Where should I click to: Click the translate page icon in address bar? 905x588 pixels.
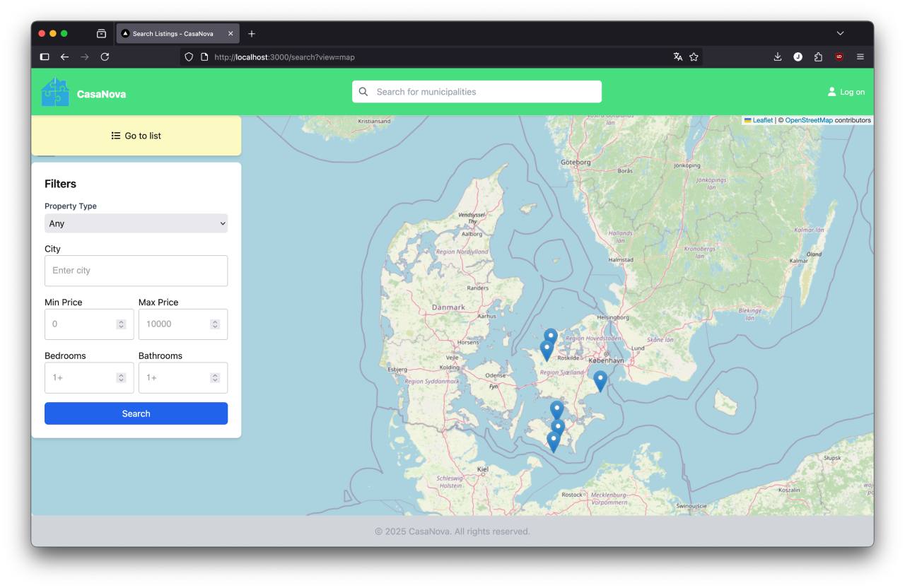677,57
